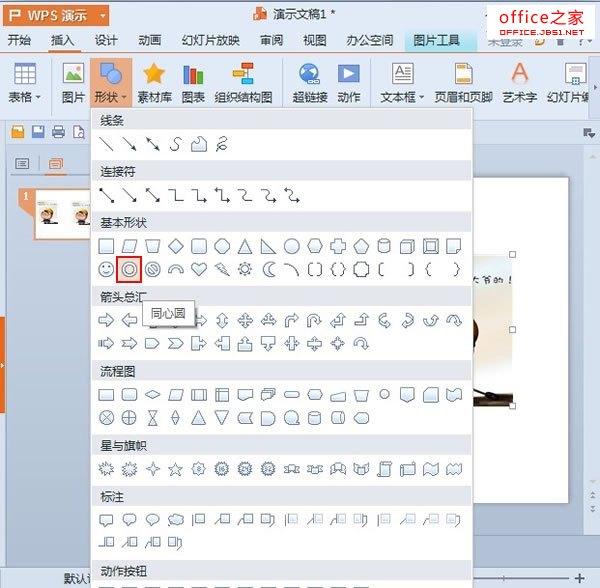Viewport: 600px width, 588px height.
Task: Select the diamond basic shape
Action: tap(176, 246)
